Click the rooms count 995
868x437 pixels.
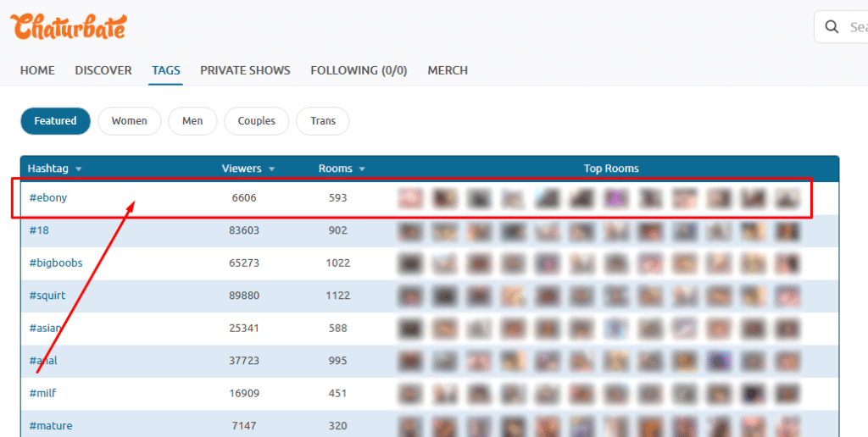337,361
